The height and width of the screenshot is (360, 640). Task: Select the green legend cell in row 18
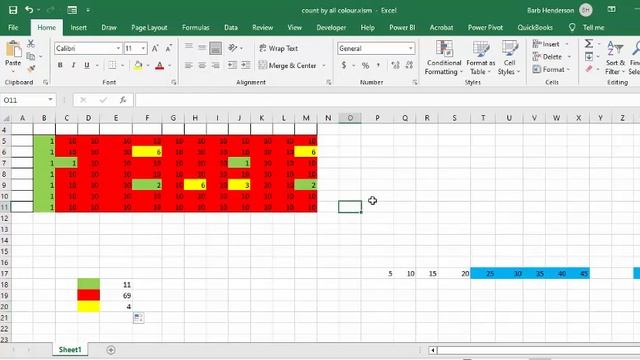[89, 284]
